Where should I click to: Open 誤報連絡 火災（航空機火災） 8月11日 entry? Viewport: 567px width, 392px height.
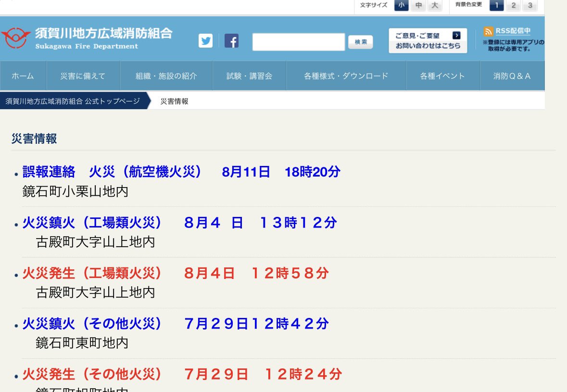click(181, 172)
